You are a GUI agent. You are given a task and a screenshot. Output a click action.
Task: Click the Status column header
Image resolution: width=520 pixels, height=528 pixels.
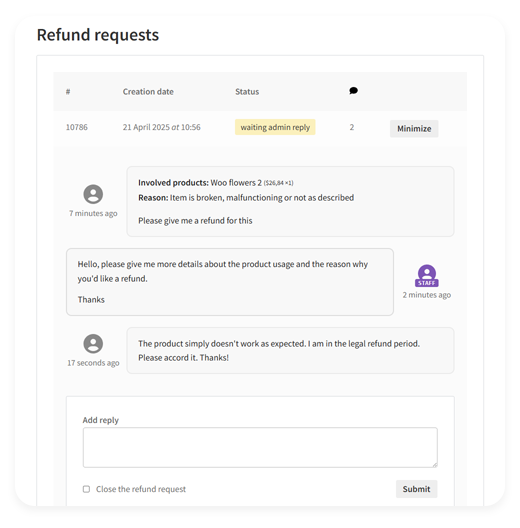[x=247, y=92]
